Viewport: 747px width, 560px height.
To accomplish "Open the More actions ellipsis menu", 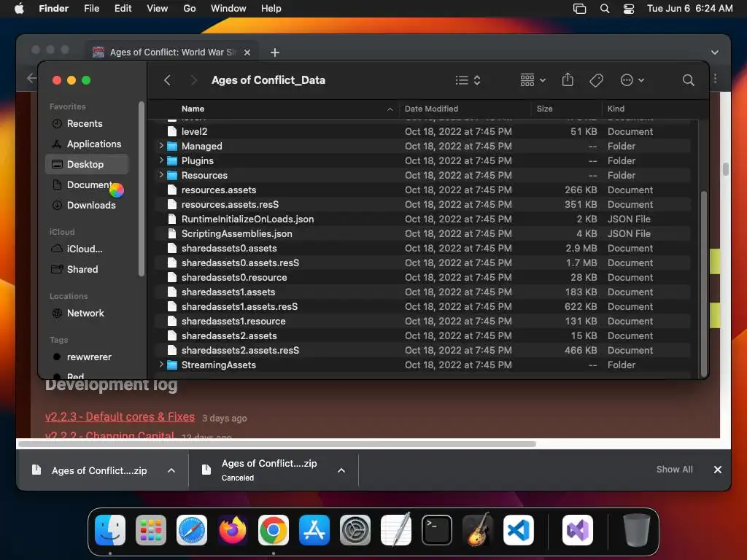I will tap(632, 80).
